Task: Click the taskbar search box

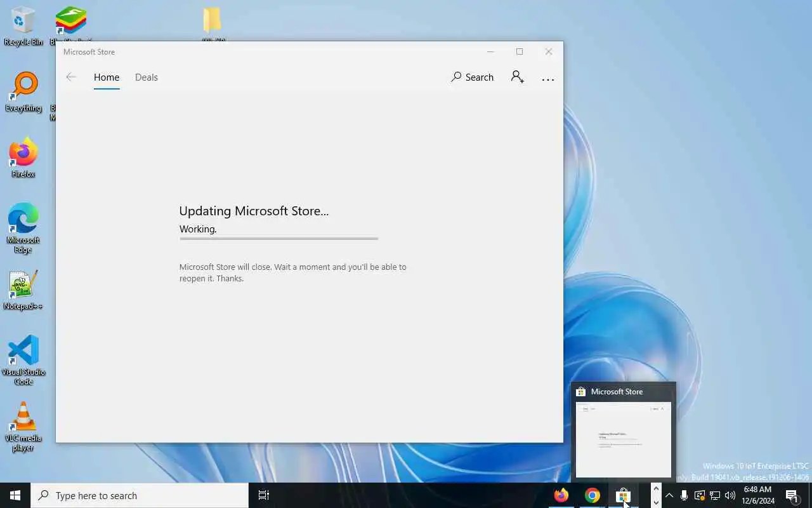Action: pos(140,495)
